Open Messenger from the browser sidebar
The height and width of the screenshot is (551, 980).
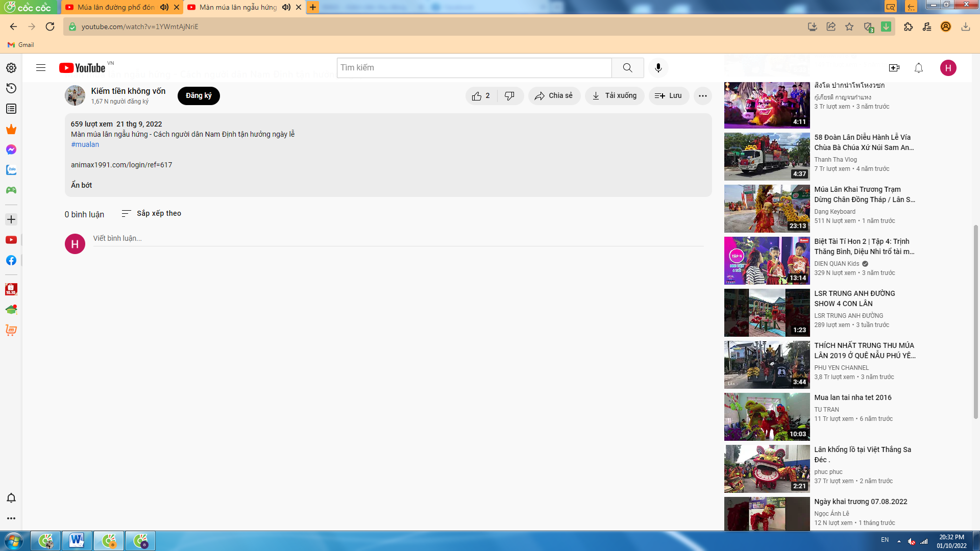[11, 149]
